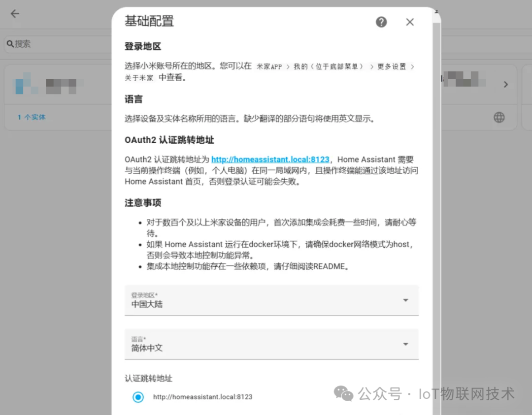This screenshot has height=415, width=532.
Task: Click the dialog's vertical scrollbar
Action: (x=436, y=197)
